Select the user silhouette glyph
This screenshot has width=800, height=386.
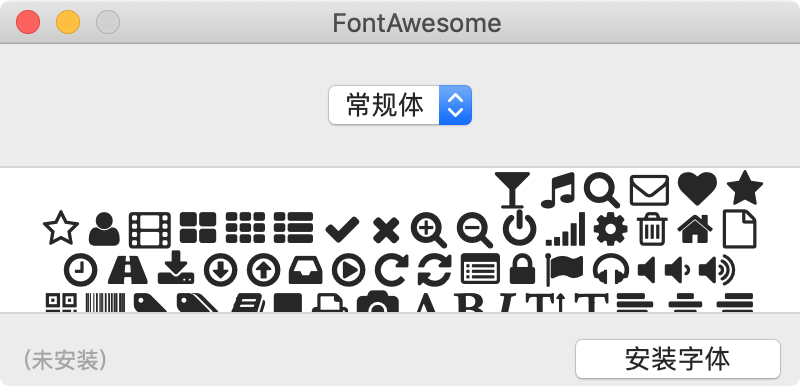click(104, 229)
